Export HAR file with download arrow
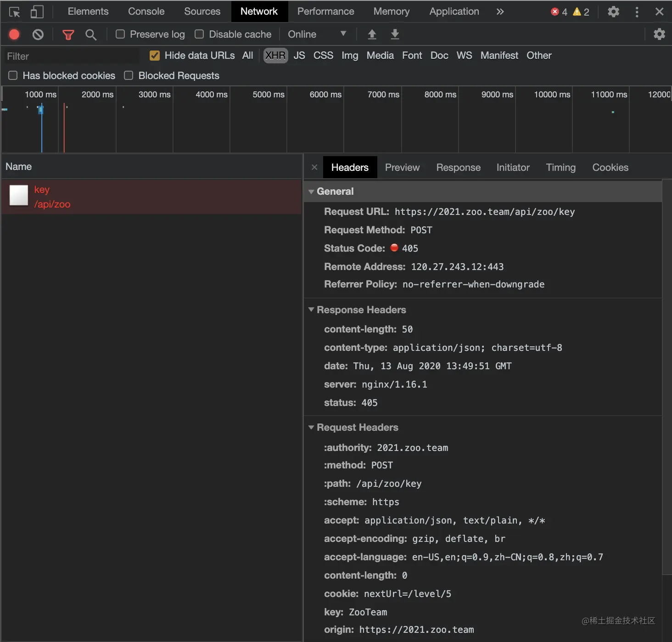The width and height of the screenshot is (672, 642). point(395,34)
